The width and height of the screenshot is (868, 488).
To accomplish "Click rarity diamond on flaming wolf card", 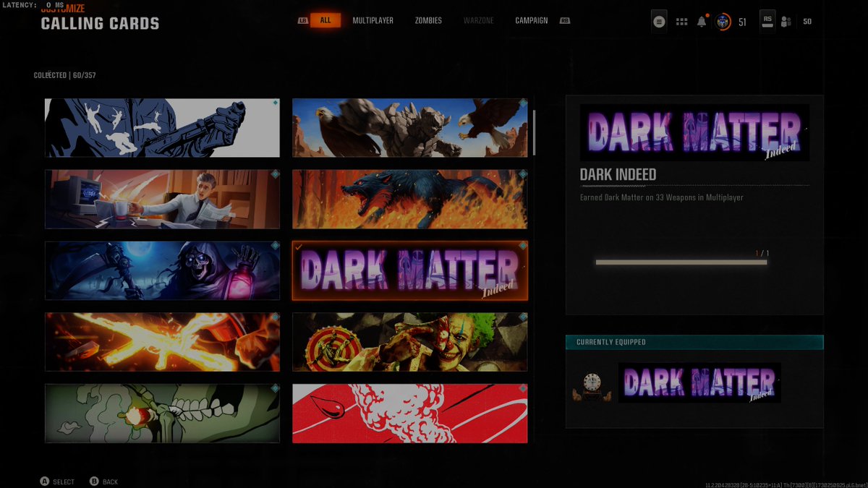I will (x=522, y=176).
